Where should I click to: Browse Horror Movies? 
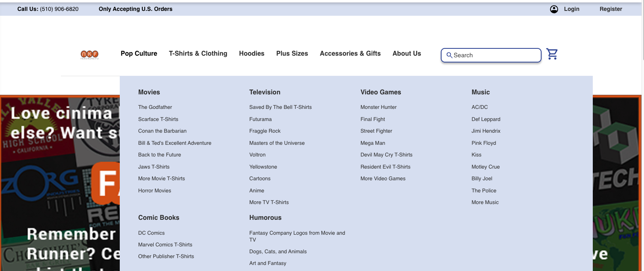tap(154, 191)
